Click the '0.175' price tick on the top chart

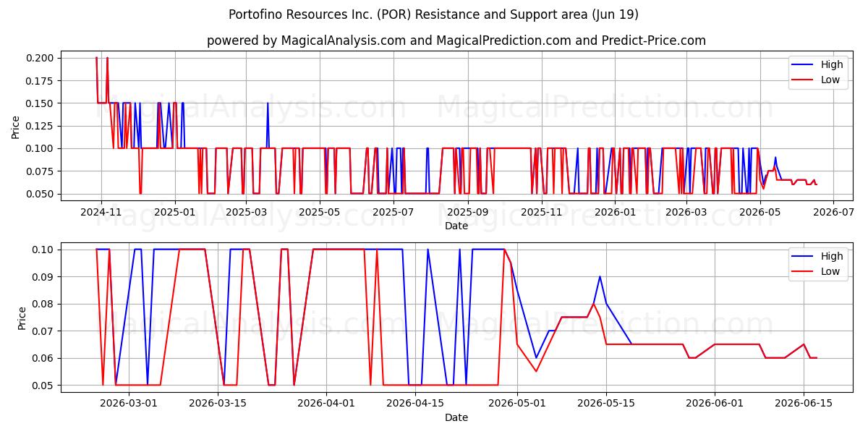click(41, 80)
